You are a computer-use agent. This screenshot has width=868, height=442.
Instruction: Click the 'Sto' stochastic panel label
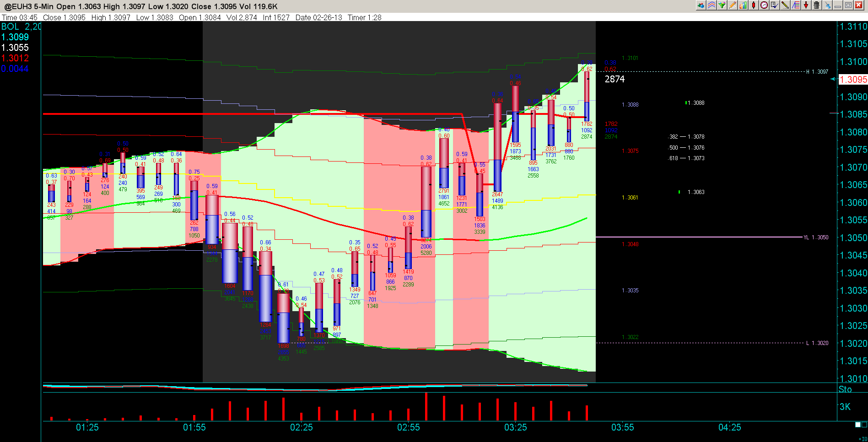[845, 389]
